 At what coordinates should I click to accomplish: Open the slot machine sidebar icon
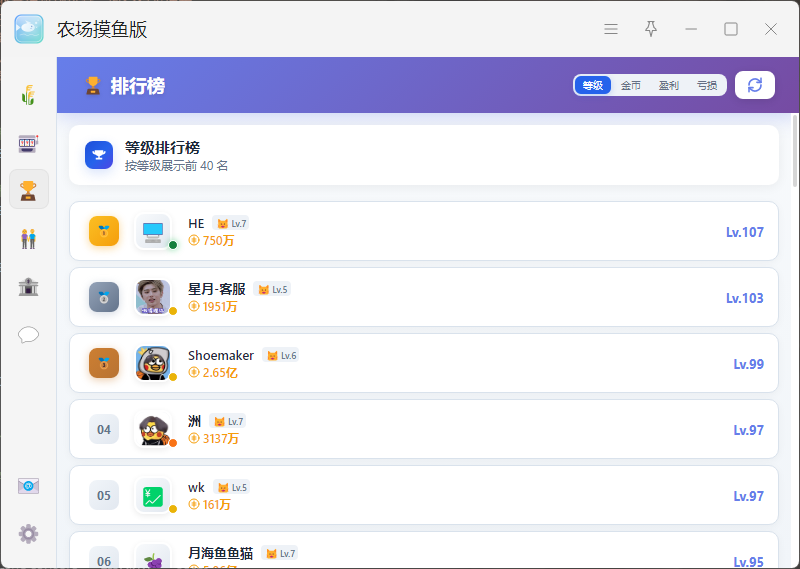pyautogui.click(x=29, y=143)
